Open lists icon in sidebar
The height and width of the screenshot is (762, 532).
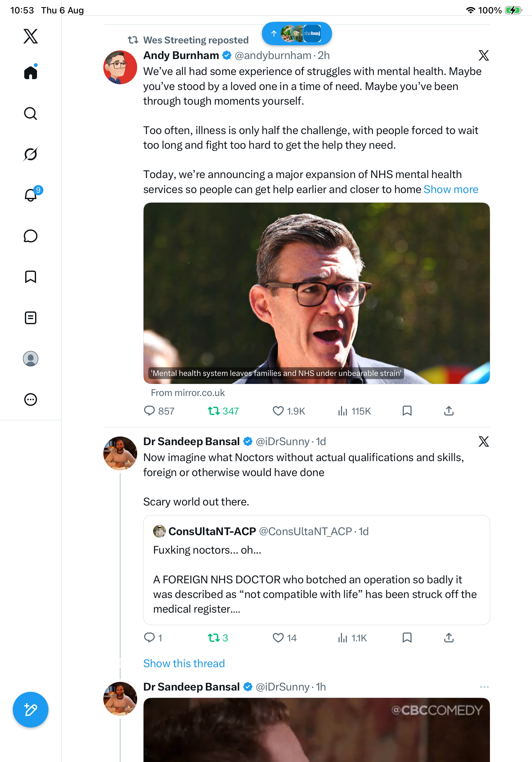[x=31, y=317]
